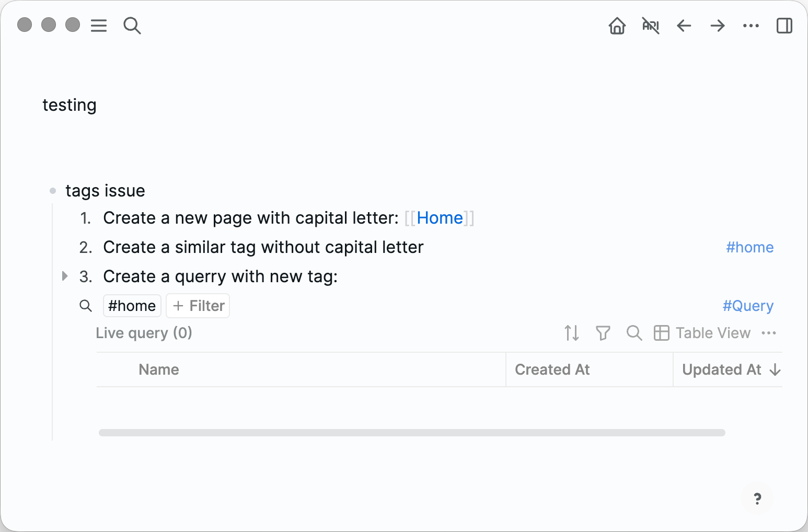Screen dimensions: 808x532
Task: Switch layout using Table View
Action: 702,333
